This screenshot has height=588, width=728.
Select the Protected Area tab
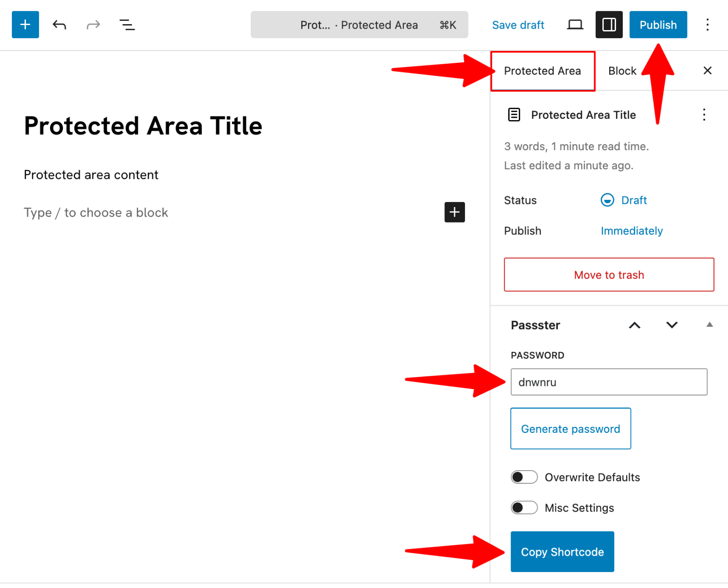click(542, 71)
